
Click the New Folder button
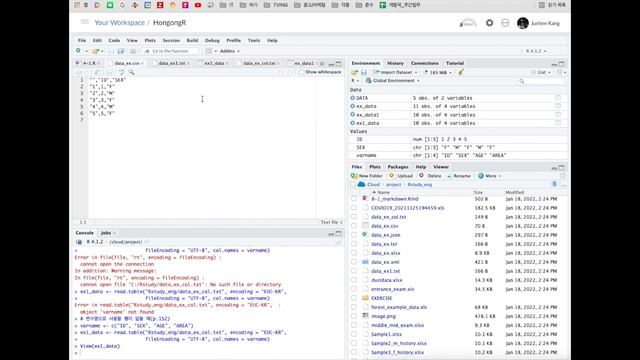[x=367, y=176]
